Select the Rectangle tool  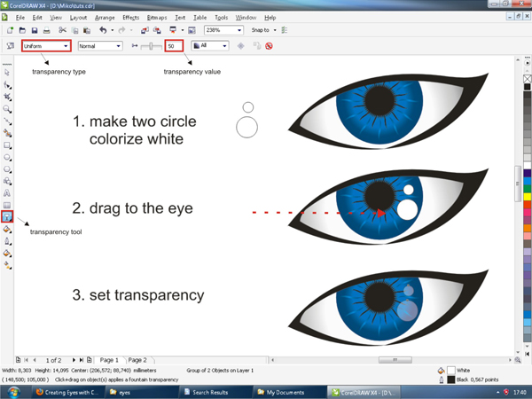click(7, 145)
